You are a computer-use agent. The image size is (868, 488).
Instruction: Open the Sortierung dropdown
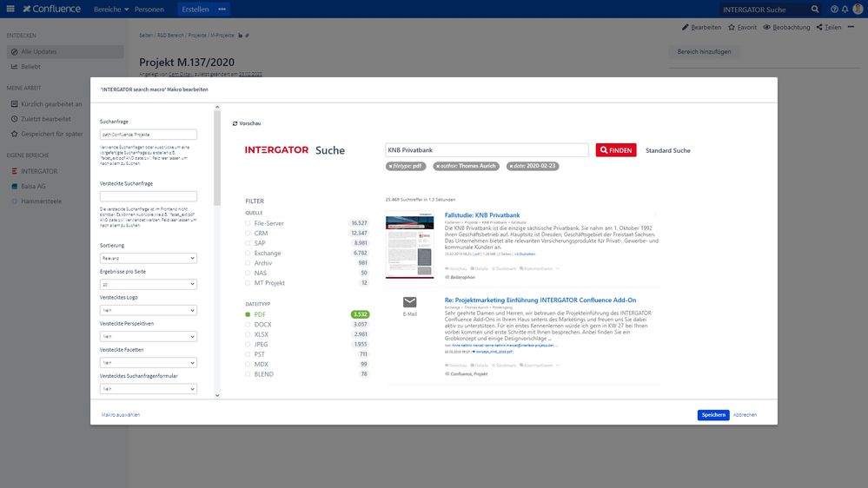149,258
